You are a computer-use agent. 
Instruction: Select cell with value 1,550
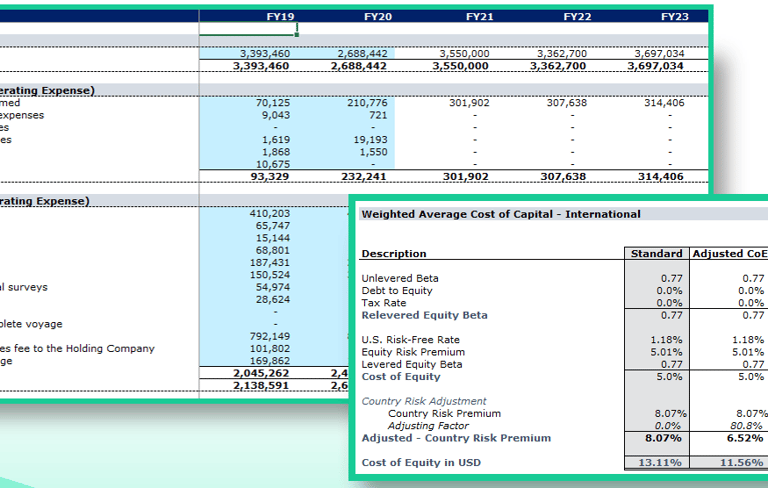[x=373, y=152]
